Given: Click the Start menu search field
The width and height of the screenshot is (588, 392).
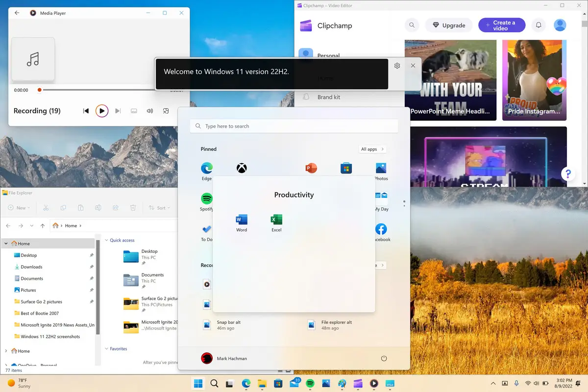Looking at the screenshot, I should pyautogui.click(x=294, y=126).
